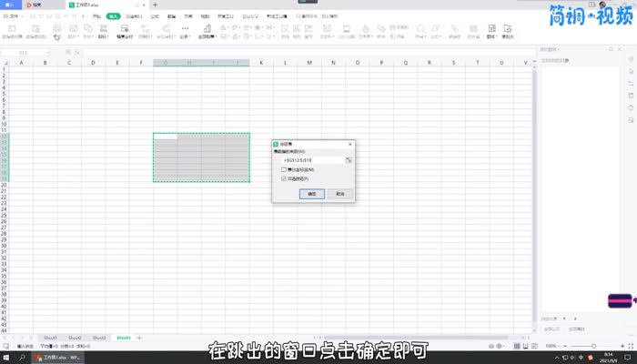Click the Windows Start button

coord(6,358)
